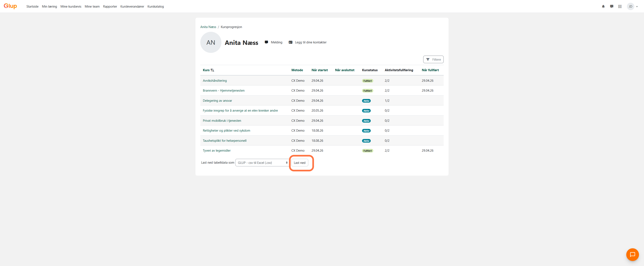
Task: Sort by Aktivitetsfullføring column header
Action: [399, 70]
